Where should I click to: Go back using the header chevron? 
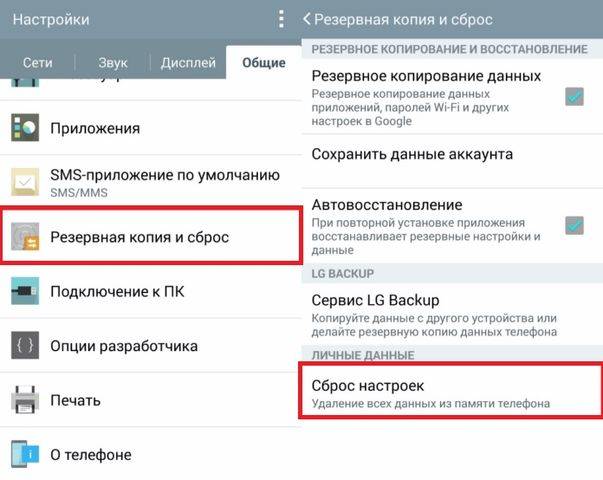pos(308,19)
